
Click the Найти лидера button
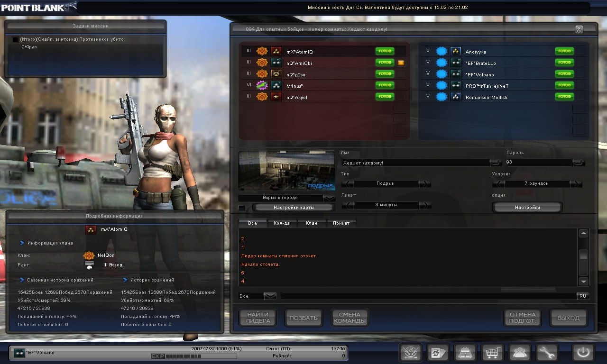(258, 318)
